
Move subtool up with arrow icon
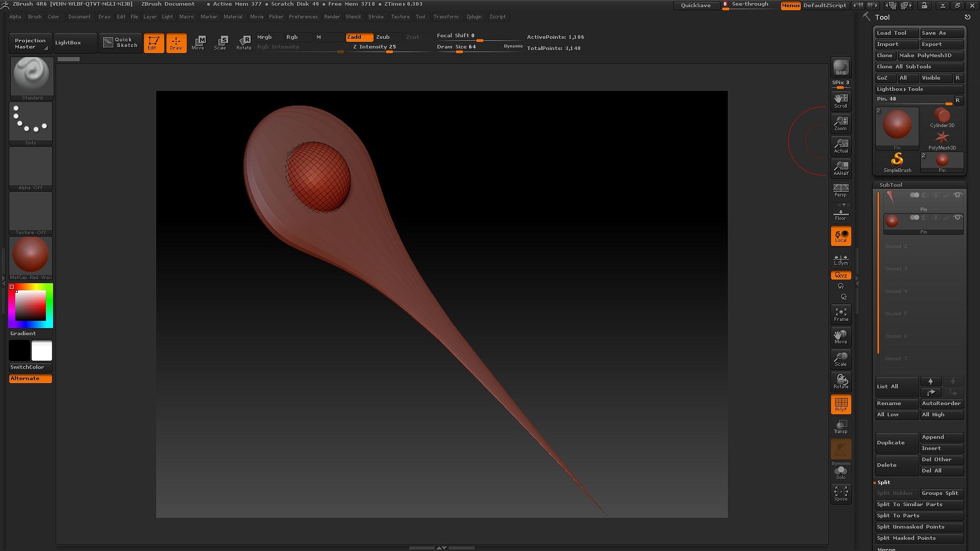930,381
